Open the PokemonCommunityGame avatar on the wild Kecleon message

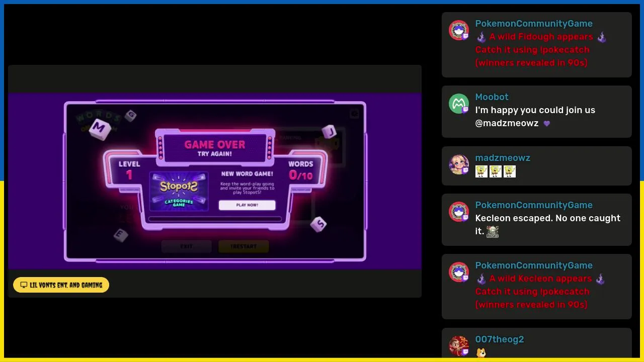point(459,273)
